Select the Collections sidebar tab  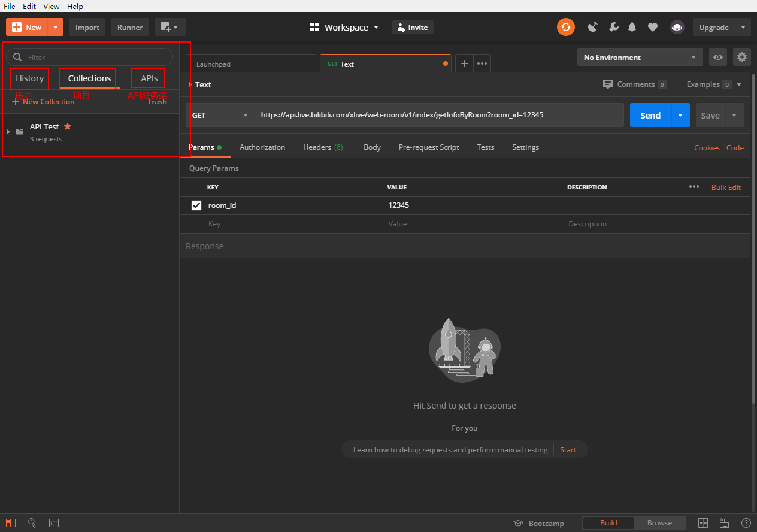(x=89, y=78)
